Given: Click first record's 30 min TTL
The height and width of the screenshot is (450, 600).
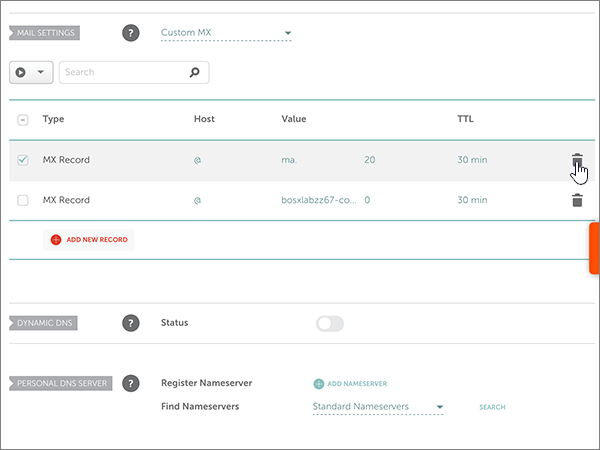Looking at the screenshot, I should click(x=472, y=160).
